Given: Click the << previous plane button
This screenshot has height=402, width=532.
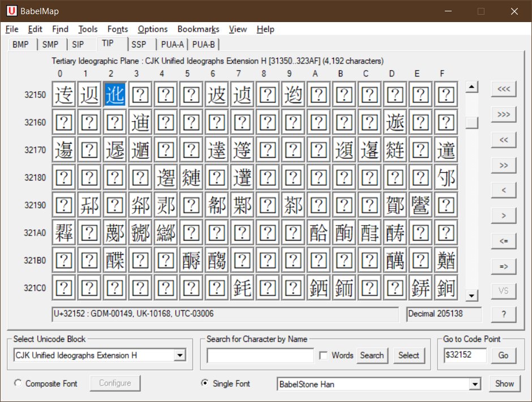Looking at the screenshot, I should pyautogui.click(x=504, y=140).
